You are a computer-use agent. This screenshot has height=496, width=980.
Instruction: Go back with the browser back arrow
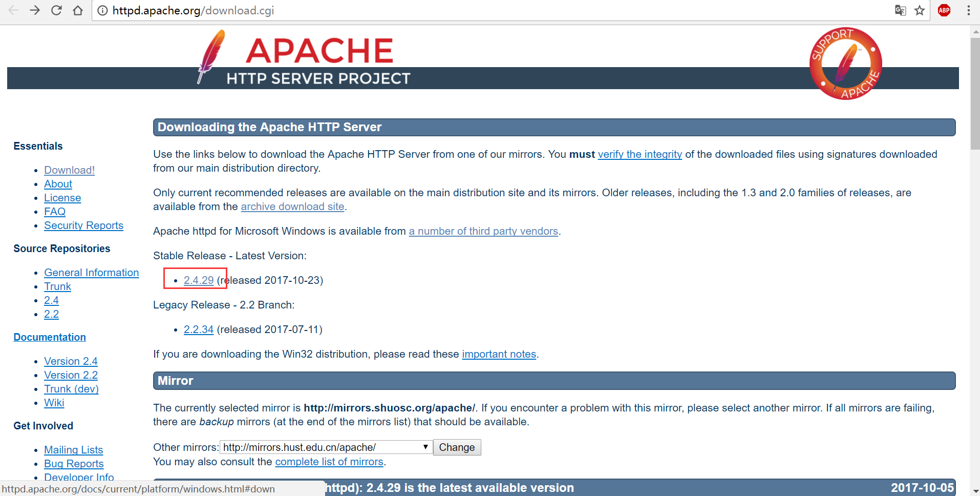click(x=13, y=10)
